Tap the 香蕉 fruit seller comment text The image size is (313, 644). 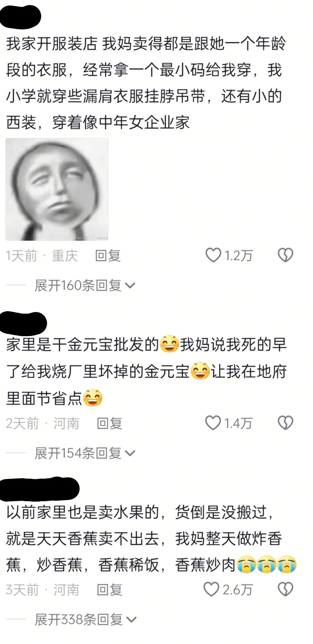click(151, 539)
